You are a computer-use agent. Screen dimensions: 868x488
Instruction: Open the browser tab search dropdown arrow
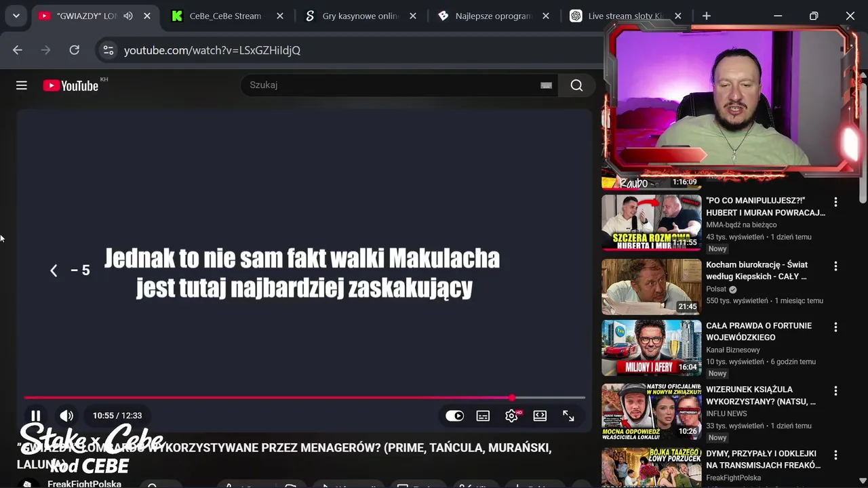[x=16, y=16]
